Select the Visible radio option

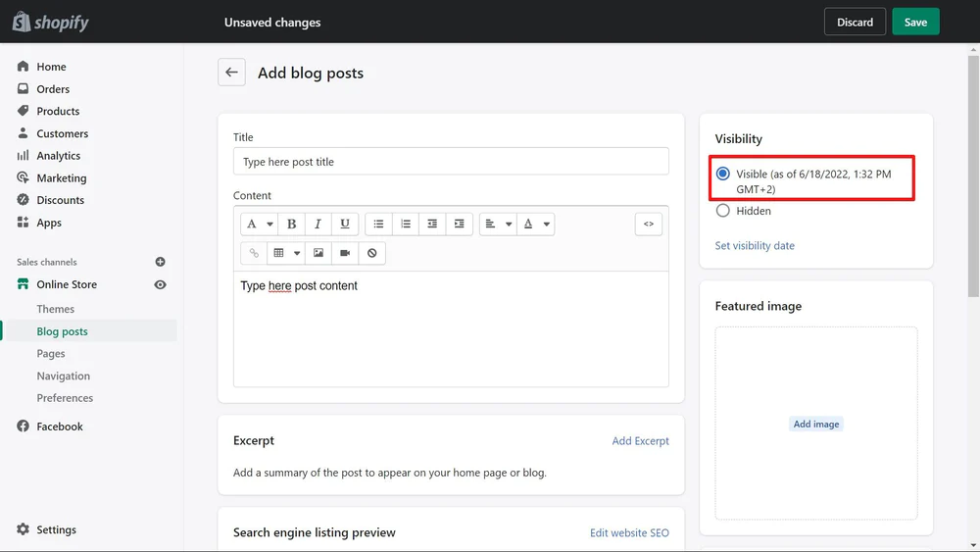pyautogui.click(x=723, y=174)
